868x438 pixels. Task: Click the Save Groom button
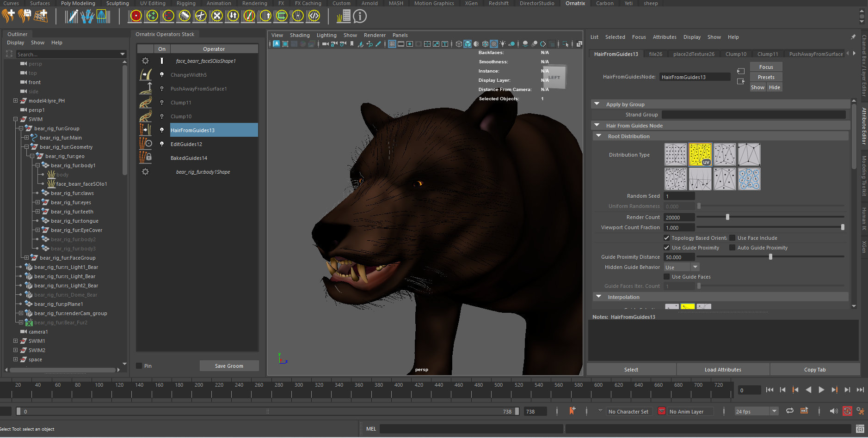(229, 366)
